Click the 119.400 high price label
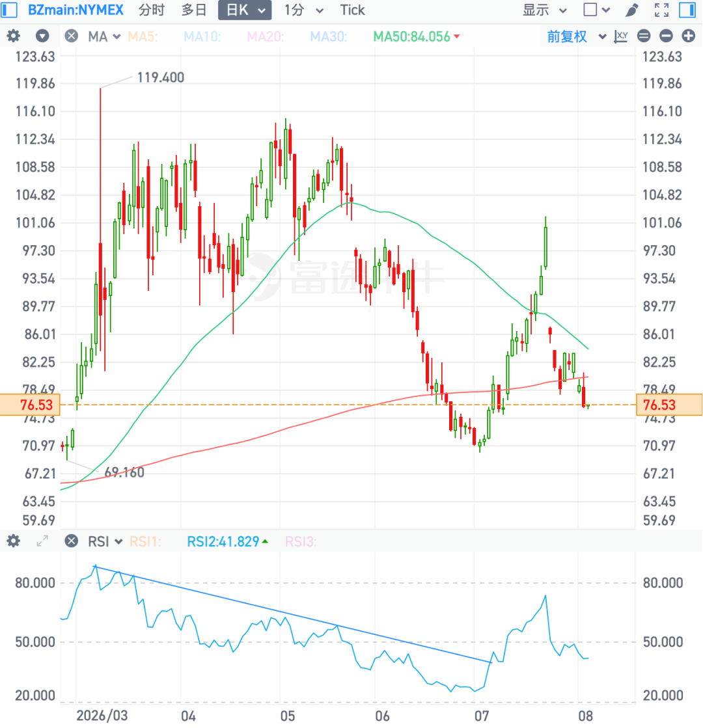703x728 pixels. (161, 77)
